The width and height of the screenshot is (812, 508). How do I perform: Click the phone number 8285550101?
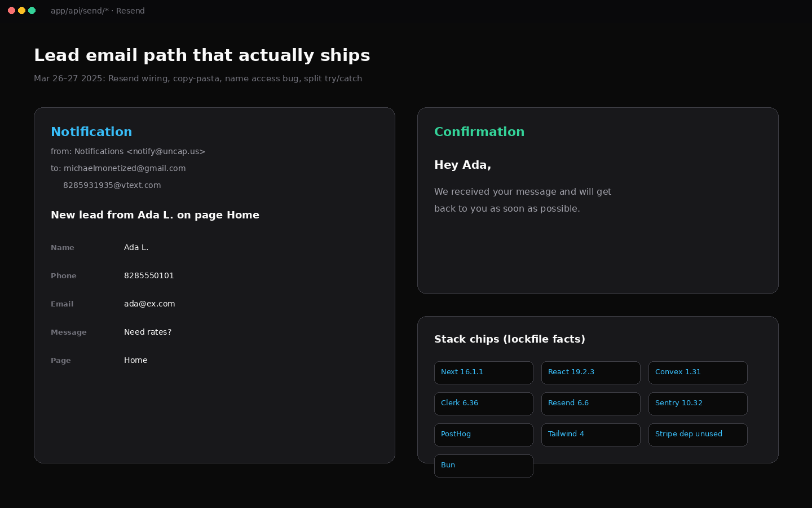click(149, 275)
